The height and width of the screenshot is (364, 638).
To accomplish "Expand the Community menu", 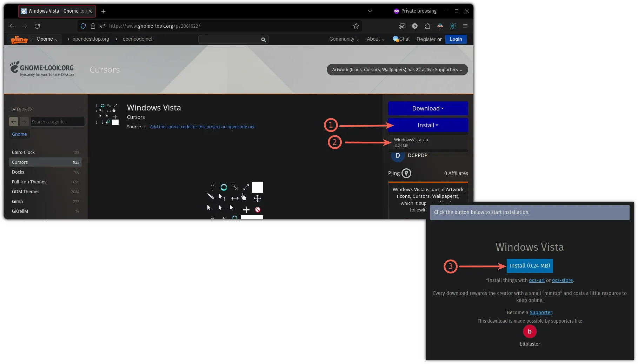I will [344, 39].
